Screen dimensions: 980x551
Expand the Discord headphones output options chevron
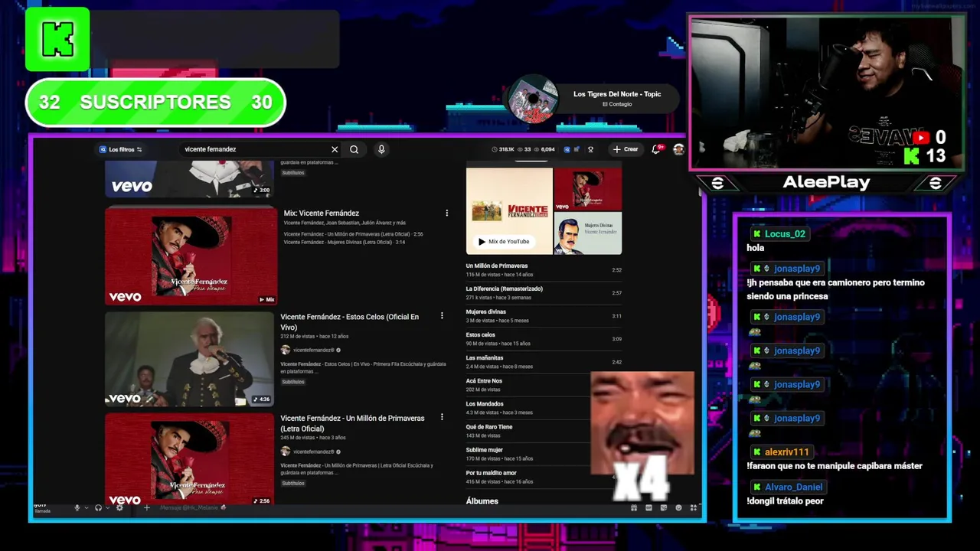108,507
